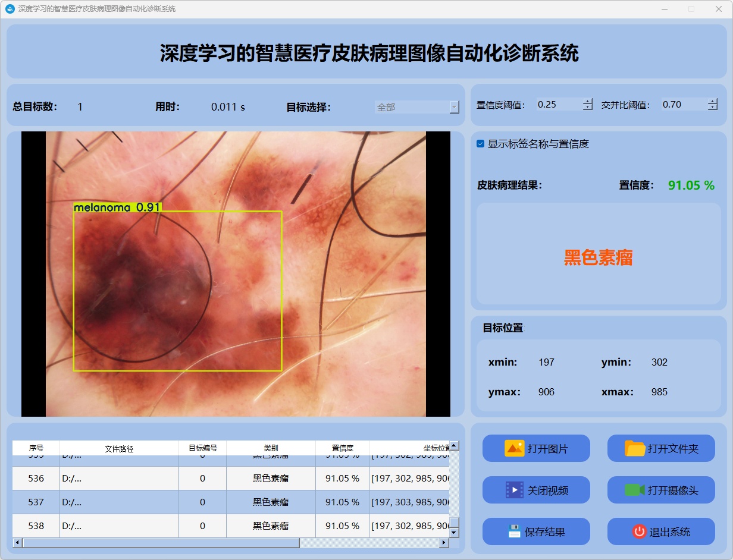Screen dimensions: 733x560
Task: Click the yellow folder icon for Open Folder
Action: click(635, 448)
